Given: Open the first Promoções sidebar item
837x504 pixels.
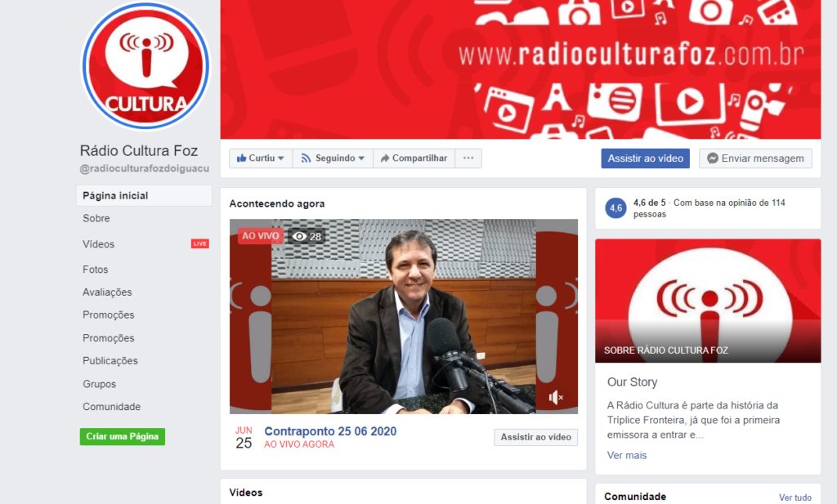Looking at the screenshot, I should [109, 314].
